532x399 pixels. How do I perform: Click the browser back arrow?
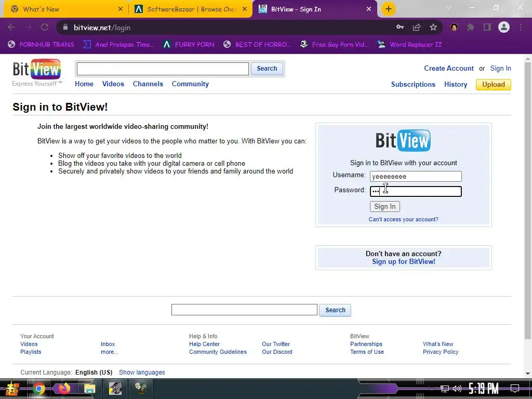[x=11, y=28]
